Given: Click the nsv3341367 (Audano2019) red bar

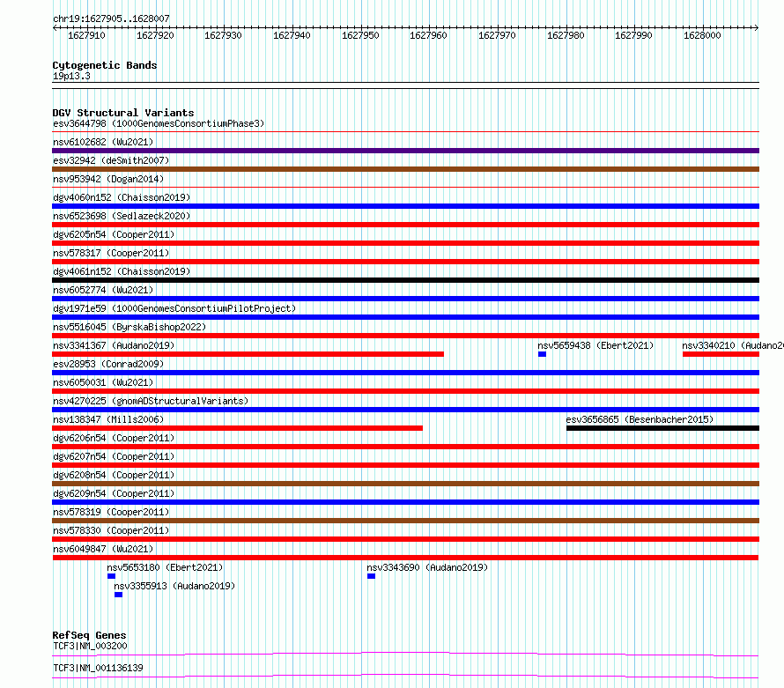Looking at the screenshot, I should pos(248,354).
